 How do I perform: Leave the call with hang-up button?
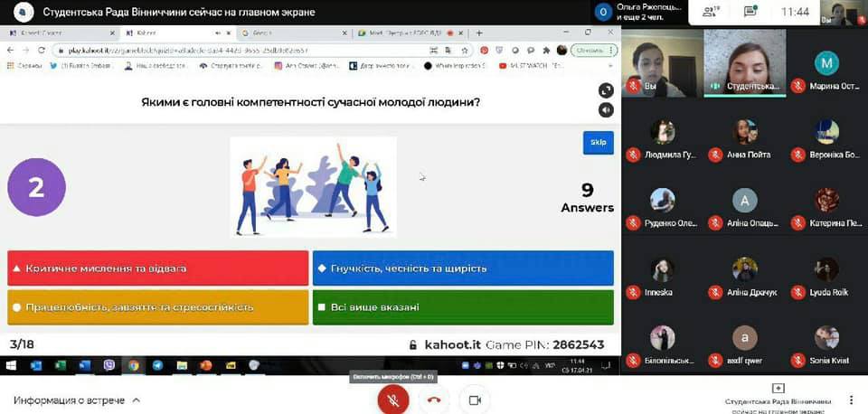pyautogui.click(x=434, y=400)
